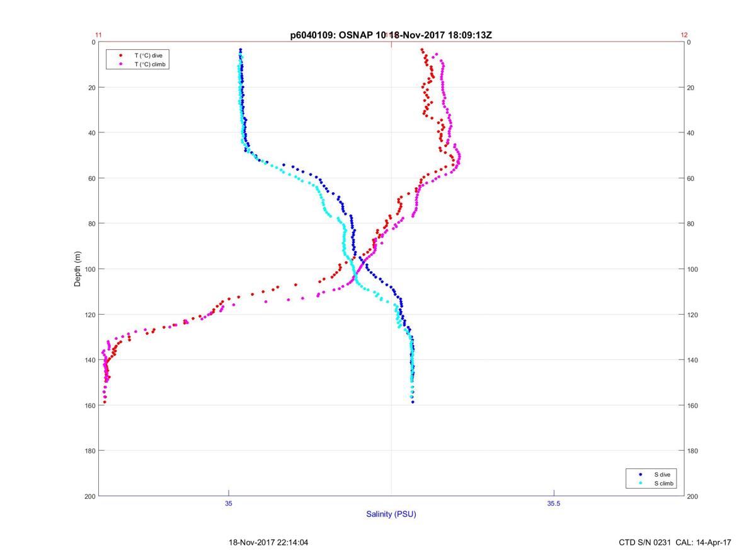Click the red temperature tick label 11
The image size is (756, 558).
98,35
